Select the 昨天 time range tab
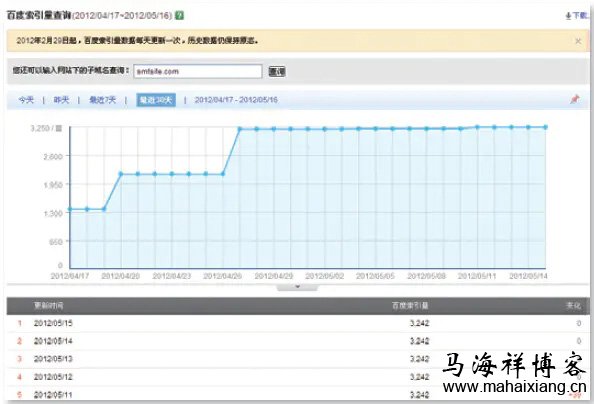The width and height of the screenshot is (594, 404). (61, 100)
